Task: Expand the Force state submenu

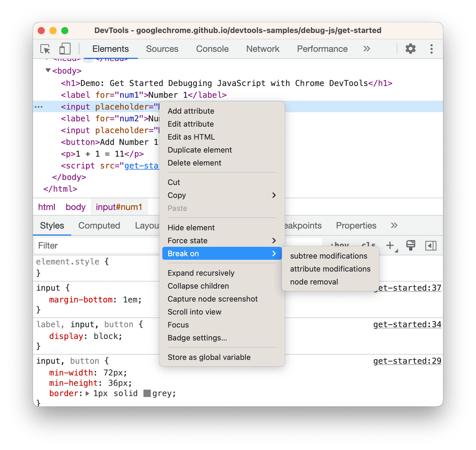Action: 188,241
